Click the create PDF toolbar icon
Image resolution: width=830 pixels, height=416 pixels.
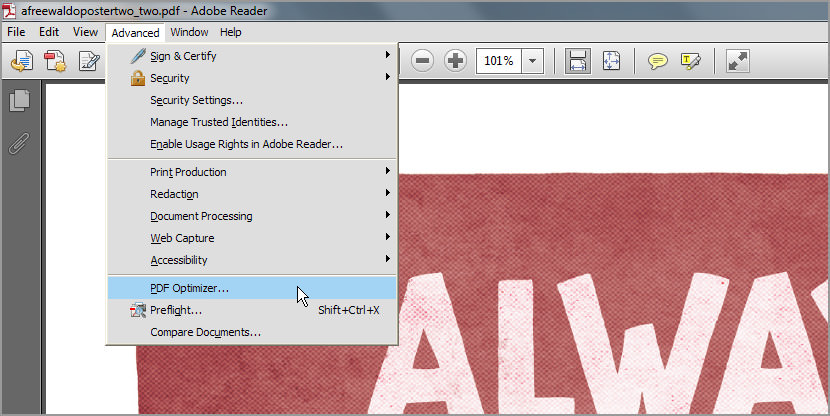point(22,61)
